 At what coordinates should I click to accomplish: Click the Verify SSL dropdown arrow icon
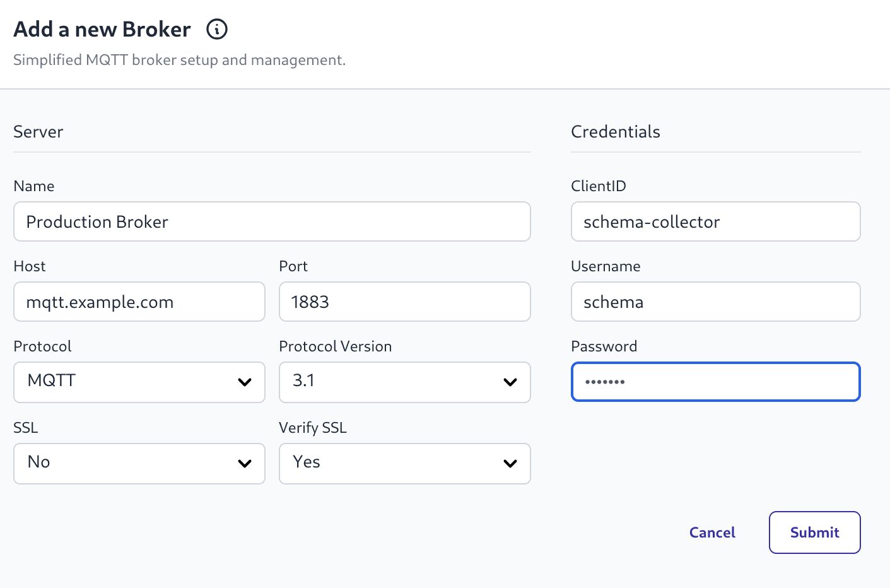click(x=510, y=464)
